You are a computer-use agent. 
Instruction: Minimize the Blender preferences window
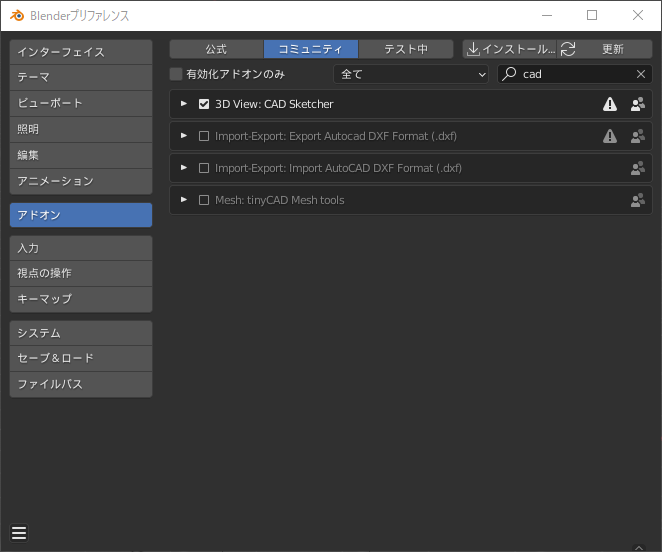point(547,16)
